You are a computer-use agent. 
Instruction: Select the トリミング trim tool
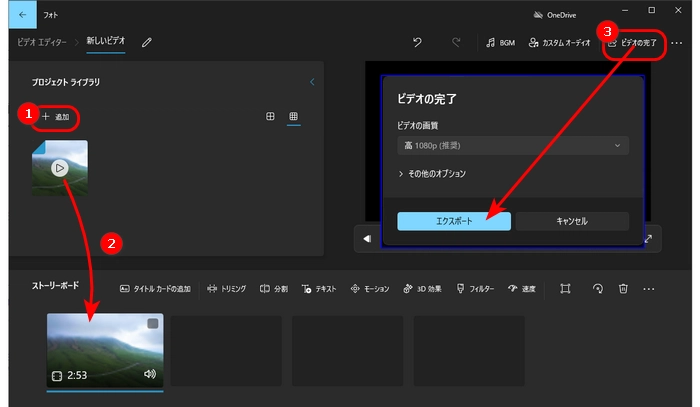[x=227, y=289]
